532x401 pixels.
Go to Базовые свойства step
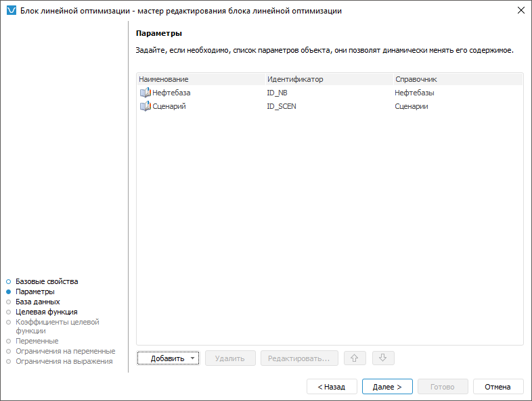[x=47, y=281]
